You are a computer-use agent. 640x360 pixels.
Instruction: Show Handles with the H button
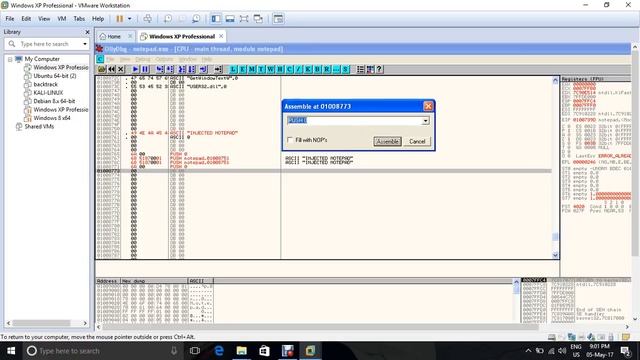280,69
